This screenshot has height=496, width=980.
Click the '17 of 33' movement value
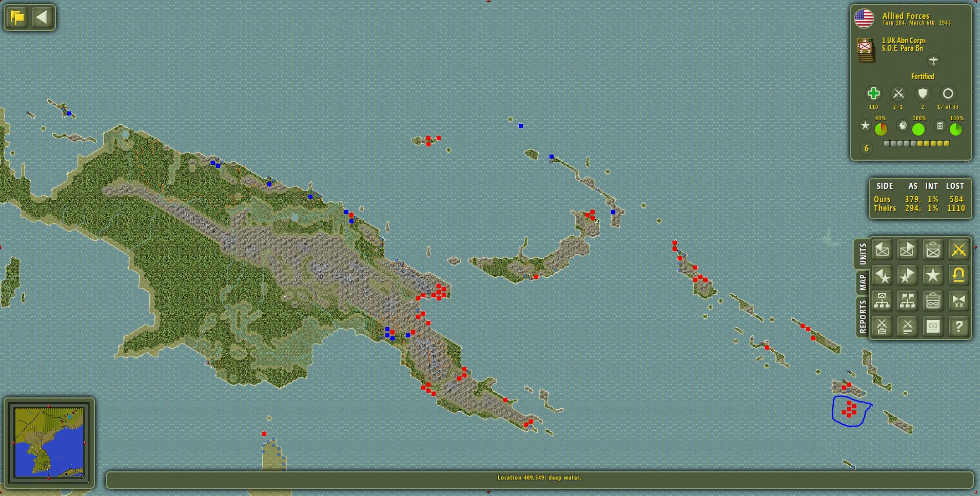948,107
